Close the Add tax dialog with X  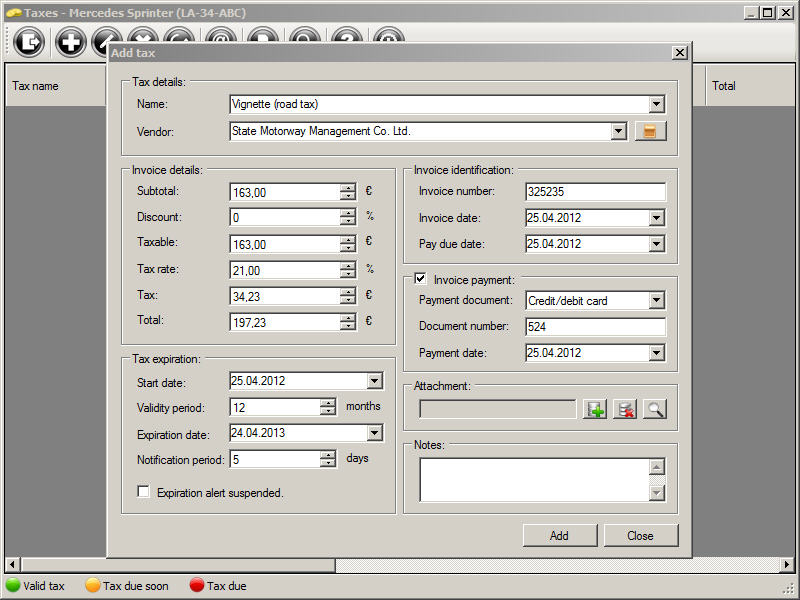(x=680, y=52)
